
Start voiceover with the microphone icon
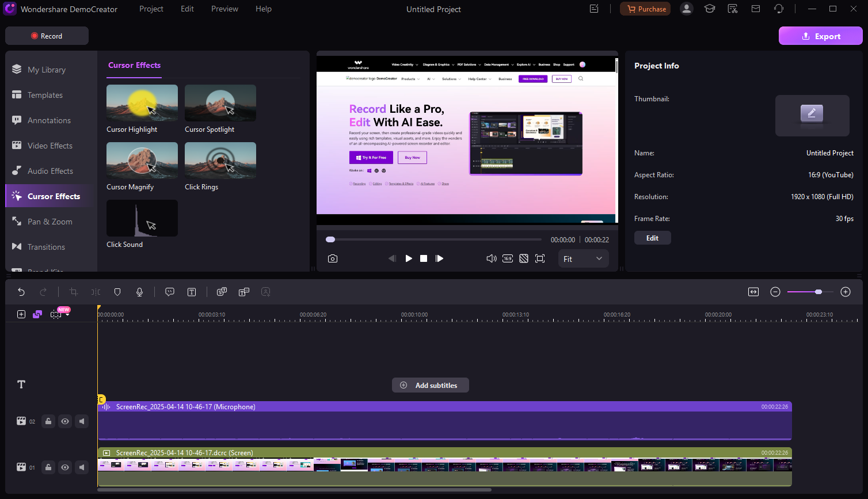click(x=139, y=292)
